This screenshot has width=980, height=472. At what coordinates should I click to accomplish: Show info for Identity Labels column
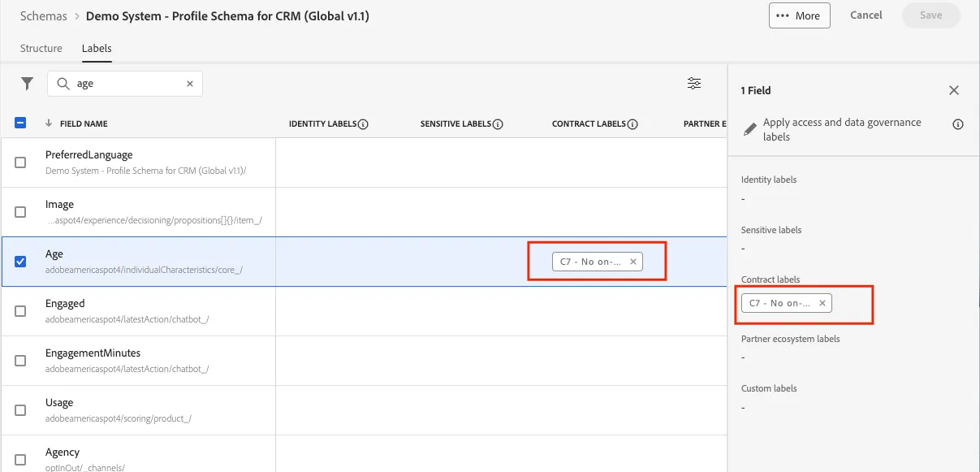click(363, 124)
